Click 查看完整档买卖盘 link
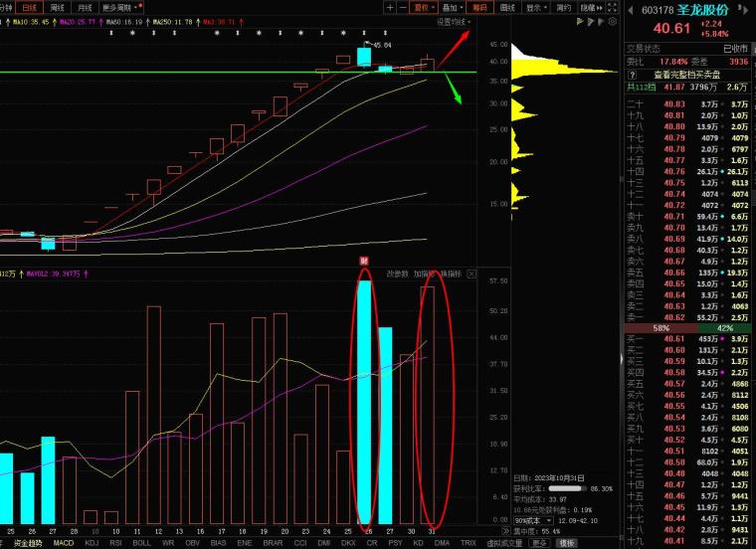Image resolution: width=756 pixels, height=549 pixels. (x=688, y=75)
